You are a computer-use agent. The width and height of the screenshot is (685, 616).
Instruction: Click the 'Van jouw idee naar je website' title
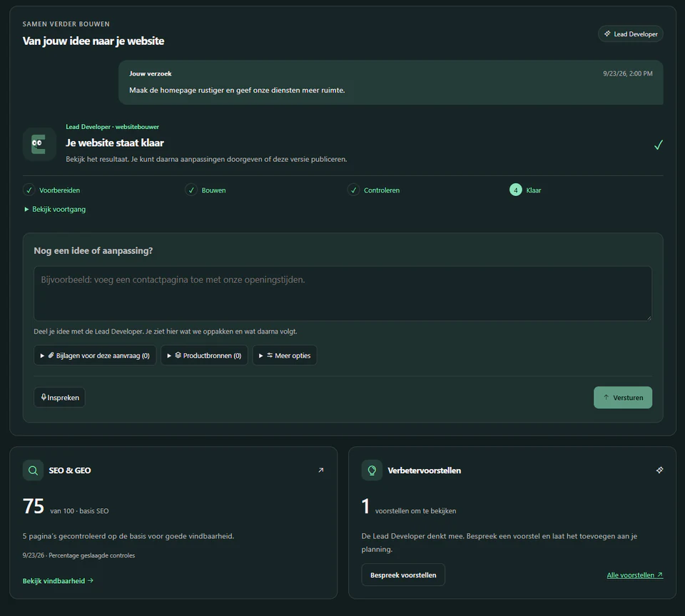[93, 41]
